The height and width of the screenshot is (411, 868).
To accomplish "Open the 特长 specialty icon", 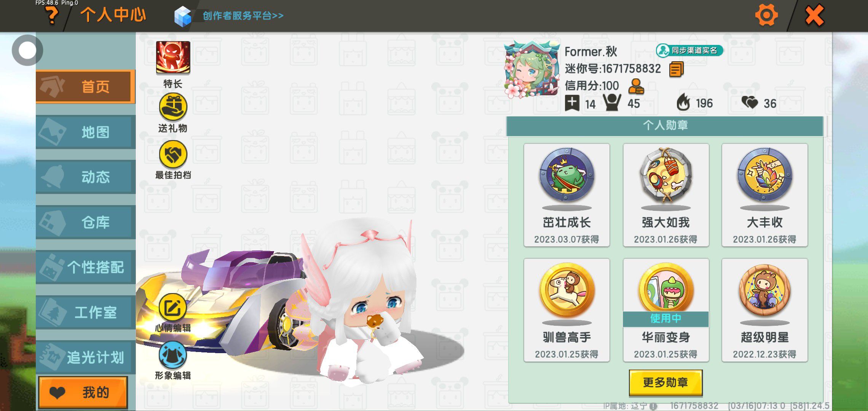I will (173, 57).
